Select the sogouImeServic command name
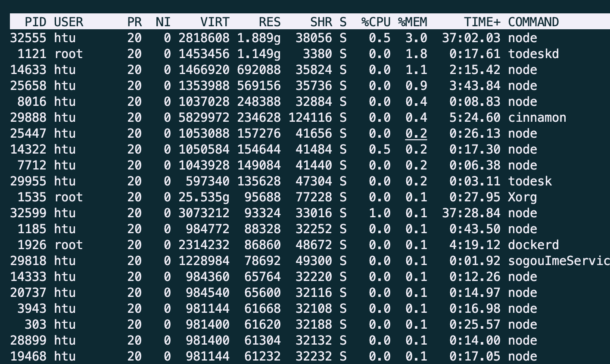The image size is (610, 364). coord(559,261)
